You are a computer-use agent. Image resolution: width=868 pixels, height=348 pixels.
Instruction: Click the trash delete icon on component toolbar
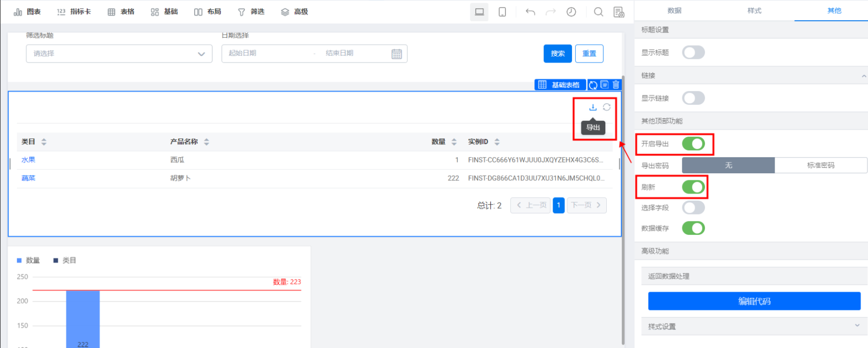point(616,85)
